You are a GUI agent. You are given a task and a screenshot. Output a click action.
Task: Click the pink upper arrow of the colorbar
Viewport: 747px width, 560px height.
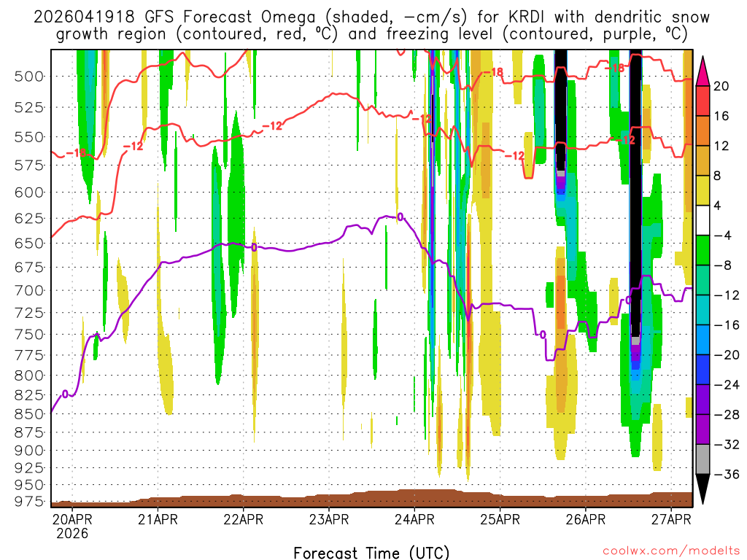(703, 72)
